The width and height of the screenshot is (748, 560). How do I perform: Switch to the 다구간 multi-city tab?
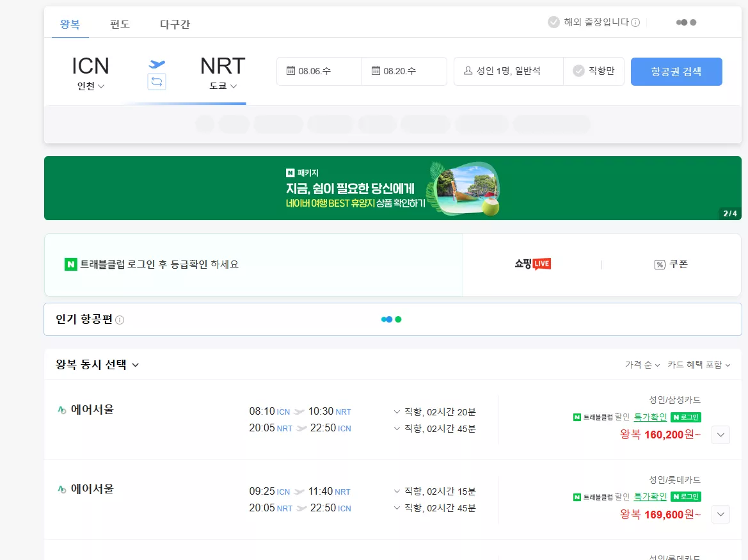click(175, 24)
